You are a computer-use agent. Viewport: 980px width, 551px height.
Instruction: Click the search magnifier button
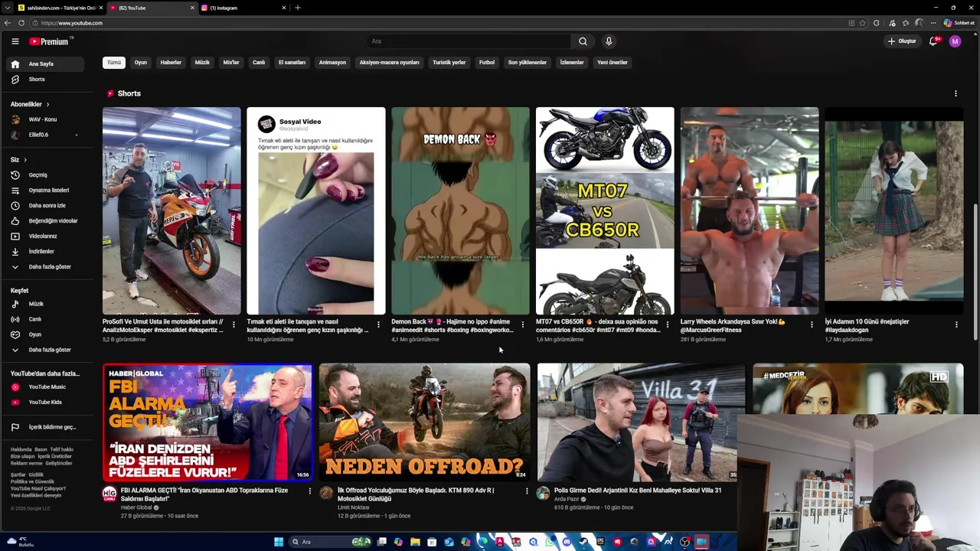[583, 41]
